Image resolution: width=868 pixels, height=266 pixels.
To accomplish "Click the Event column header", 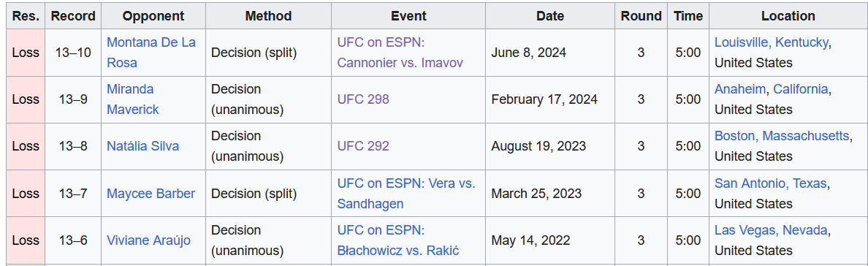I will (408, 17).
